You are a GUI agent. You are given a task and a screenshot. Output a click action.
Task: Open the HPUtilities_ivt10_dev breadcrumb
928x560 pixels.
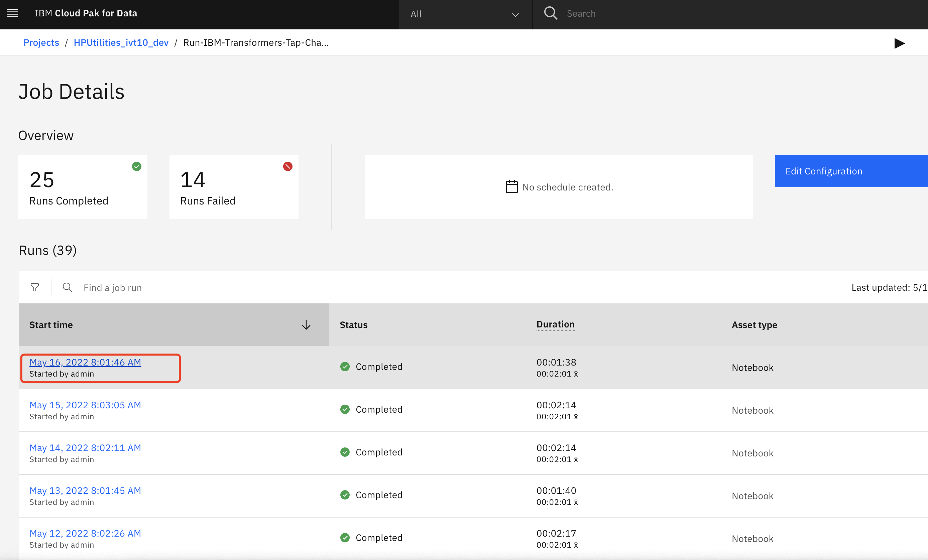[x=121, y=42]
